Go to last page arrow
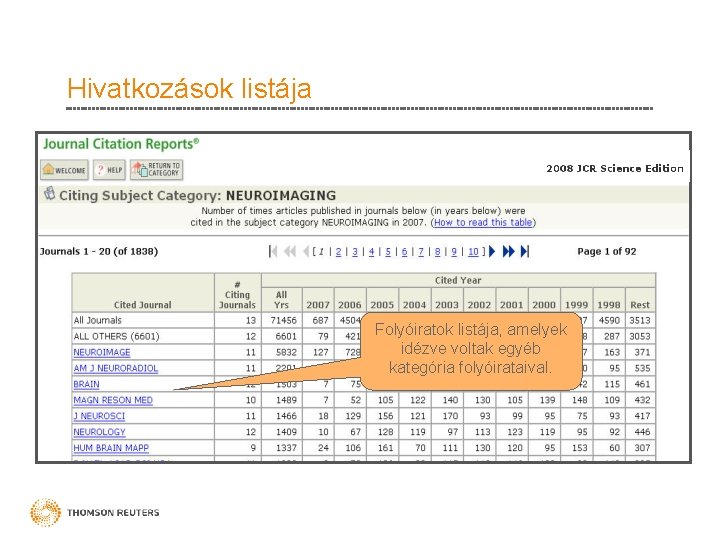Viewport: 720px width, 540px height. point(525,252)
